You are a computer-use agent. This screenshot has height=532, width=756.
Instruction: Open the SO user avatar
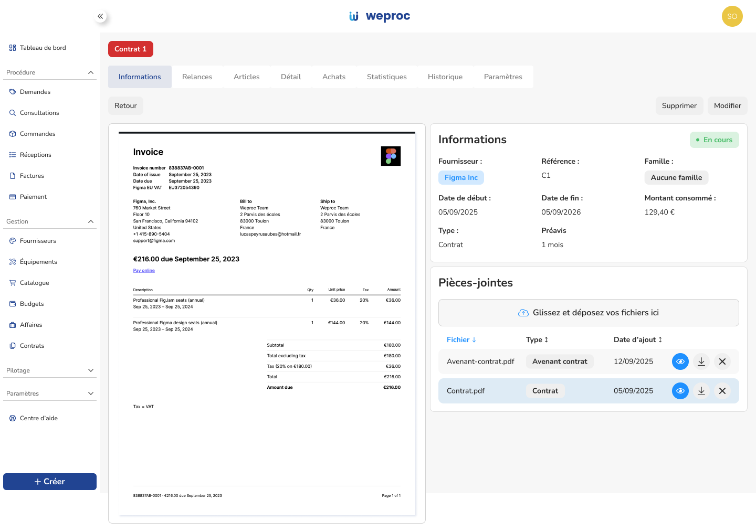tap(732, 16)
